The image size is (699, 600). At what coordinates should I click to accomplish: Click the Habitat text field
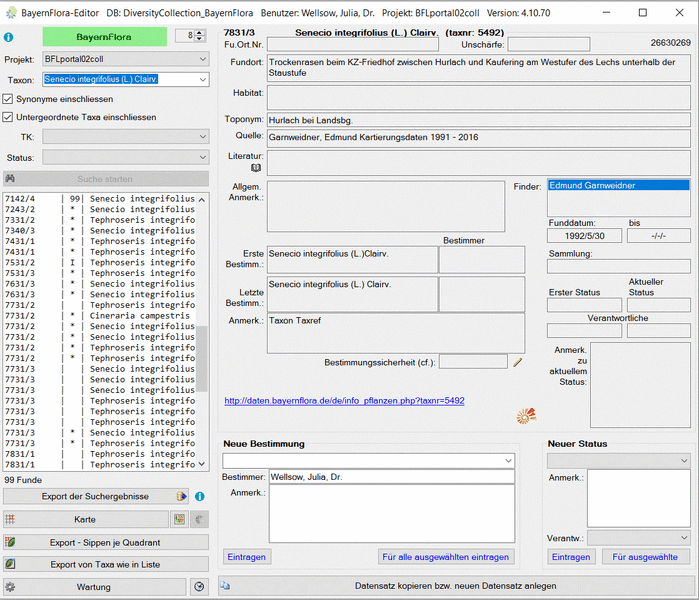(479, 97)
